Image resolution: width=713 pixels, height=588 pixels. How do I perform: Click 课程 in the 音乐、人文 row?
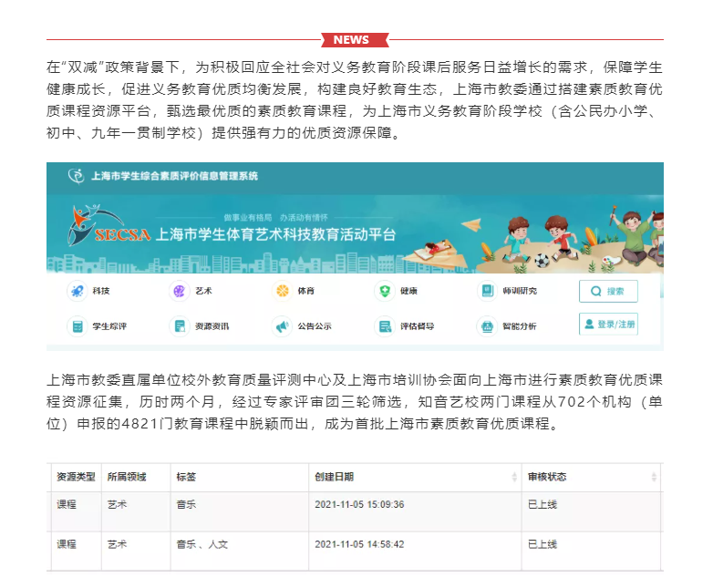67,544
